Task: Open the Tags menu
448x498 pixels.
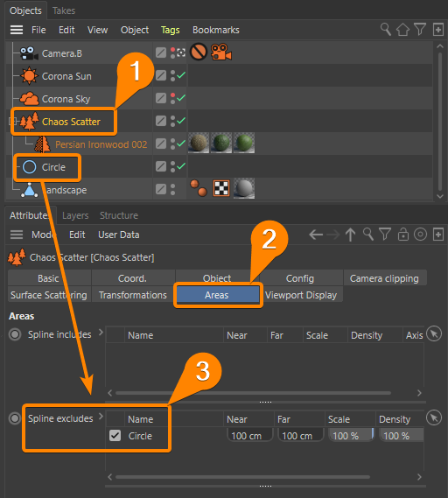Action: point(170,30)
